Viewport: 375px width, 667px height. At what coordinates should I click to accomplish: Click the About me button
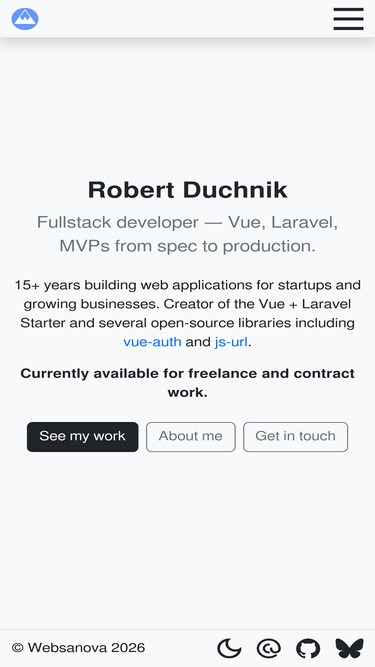coord(190,436)
